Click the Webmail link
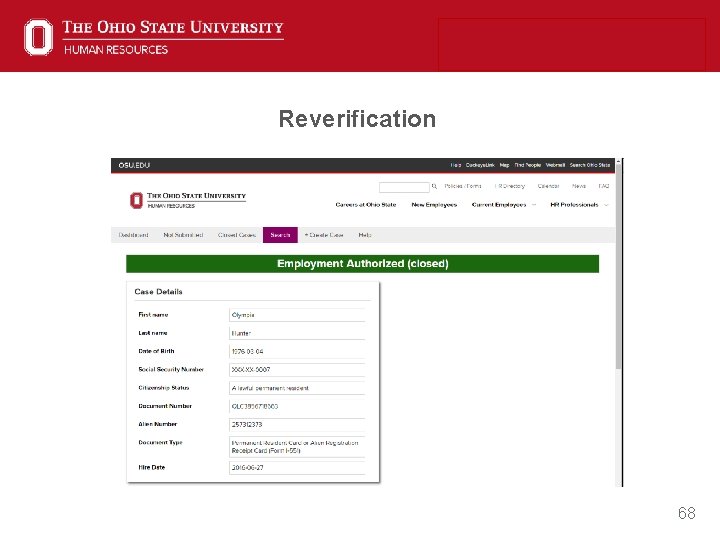The width and height of the screenshot is (720, 540). click(x=555, y=165)
